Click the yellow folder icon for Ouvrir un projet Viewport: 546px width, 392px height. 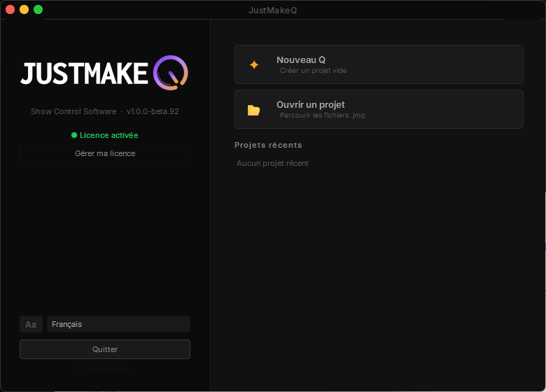pos(253,110)
